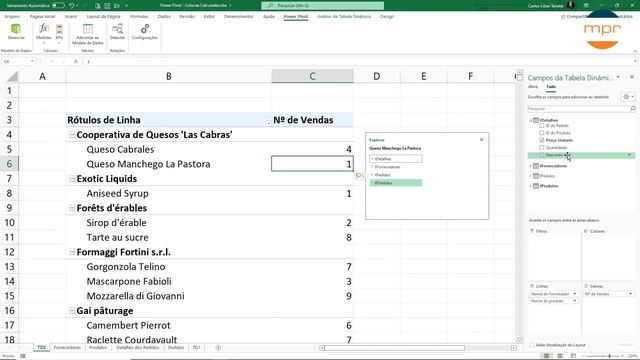Click the user account avatar
This screenshot has height=360, width=640.
571,5
